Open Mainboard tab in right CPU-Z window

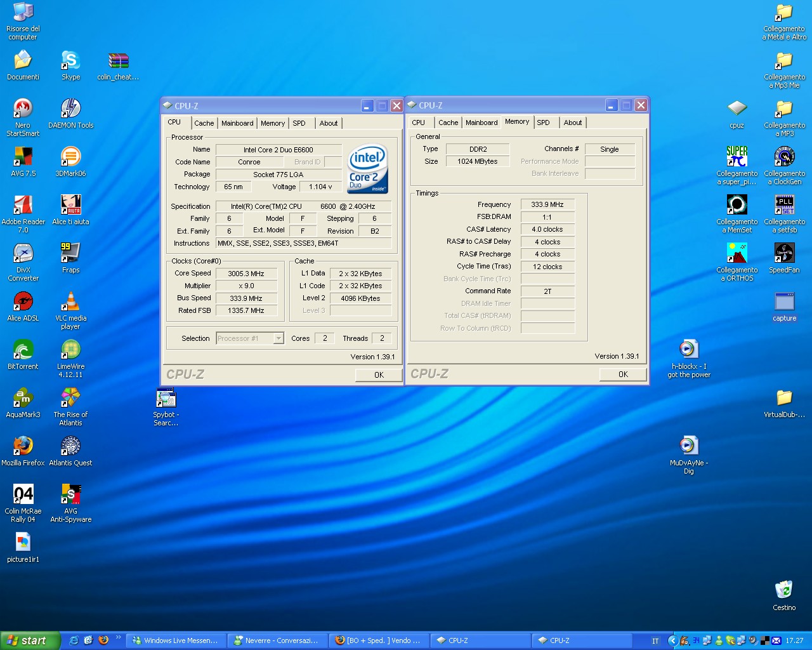point(481,123)
